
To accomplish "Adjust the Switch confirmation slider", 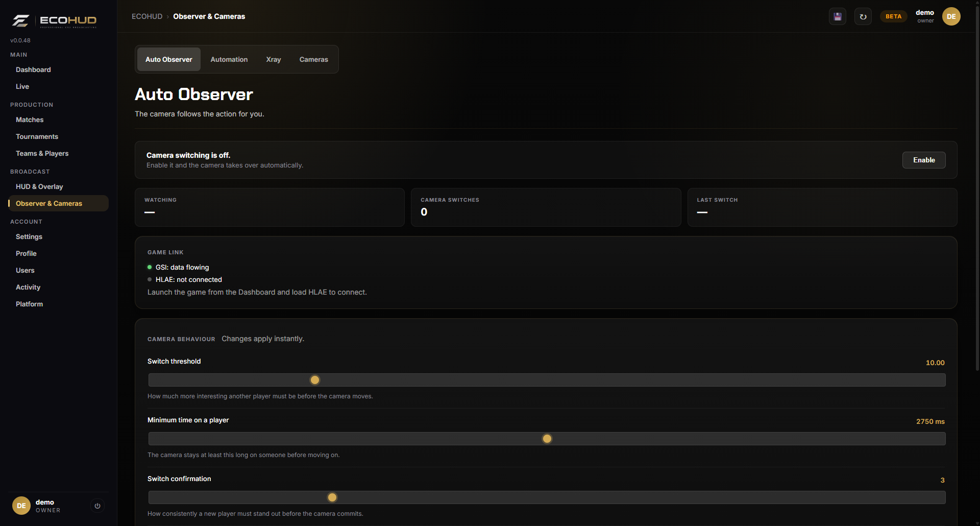I will pos(547,497).
